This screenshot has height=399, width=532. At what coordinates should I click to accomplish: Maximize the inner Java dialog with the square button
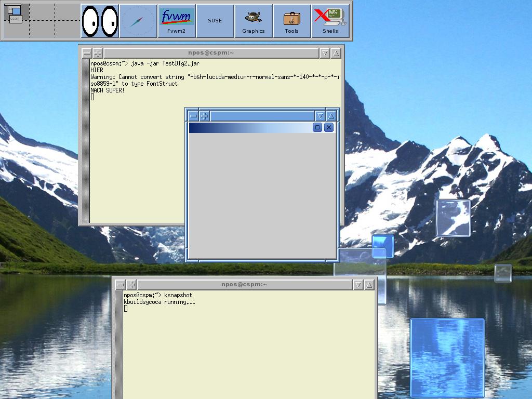click(x=317, y=128)
